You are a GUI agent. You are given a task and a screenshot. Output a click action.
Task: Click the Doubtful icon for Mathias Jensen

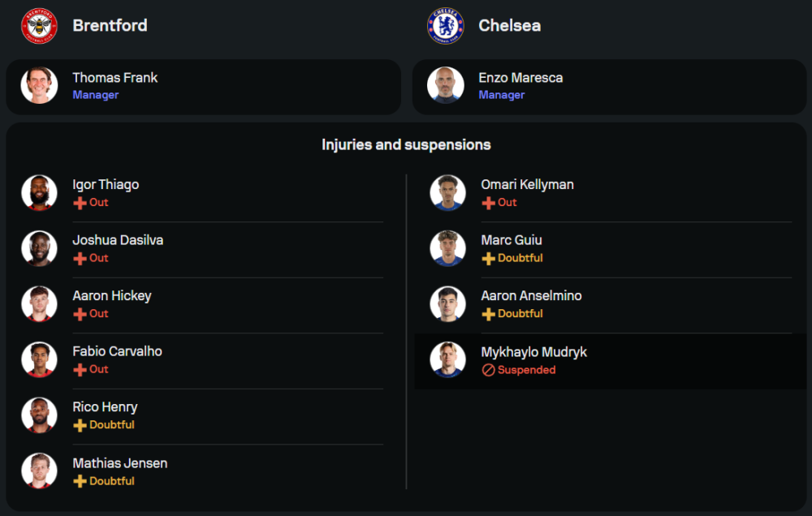click(x=80, y=481)
